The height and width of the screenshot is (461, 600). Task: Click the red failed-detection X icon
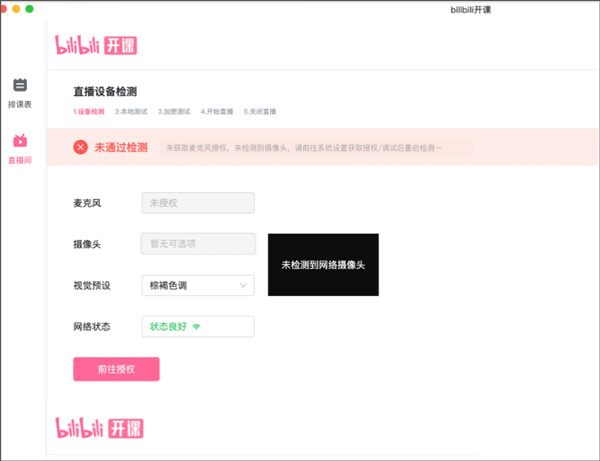pyautogui.click(x=80, y=147)
